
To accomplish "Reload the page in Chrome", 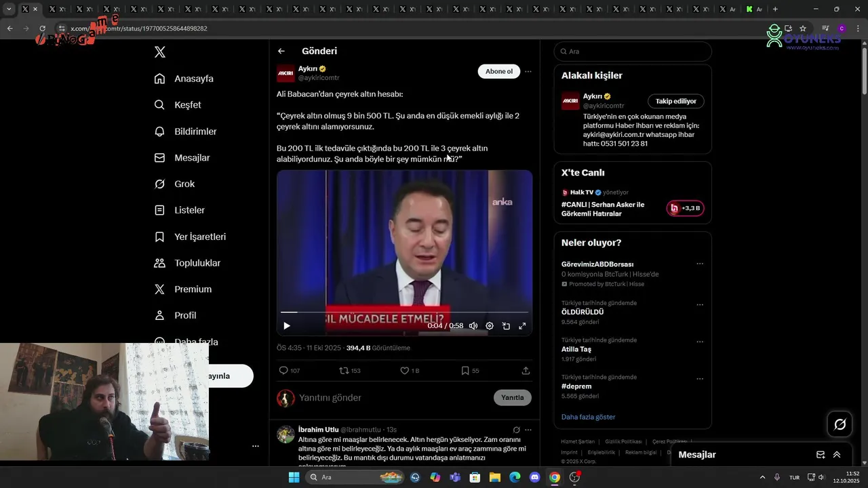I will point(42,28).
